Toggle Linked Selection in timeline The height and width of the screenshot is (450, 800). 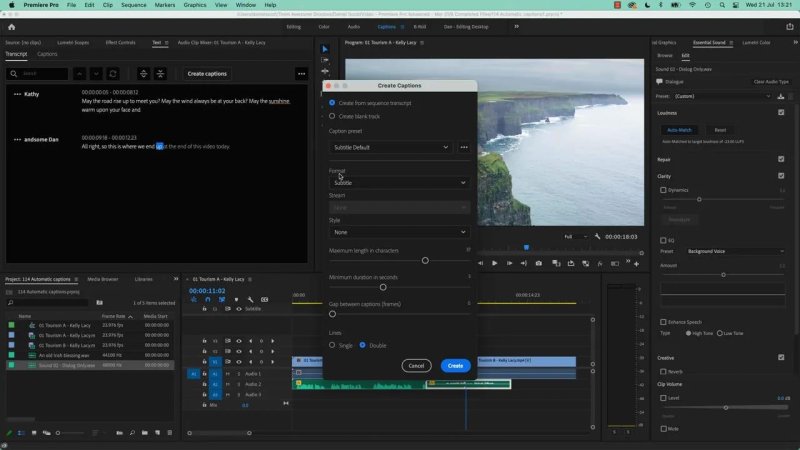pos(222,299)
